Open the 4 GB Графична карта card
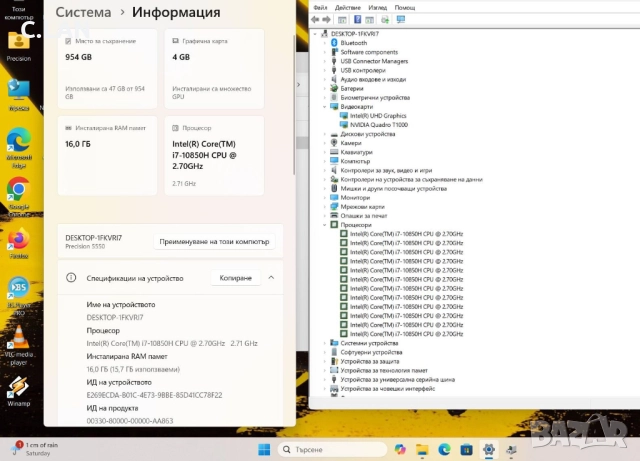Viewport: 640px width, 461px height. coord(214,69)
